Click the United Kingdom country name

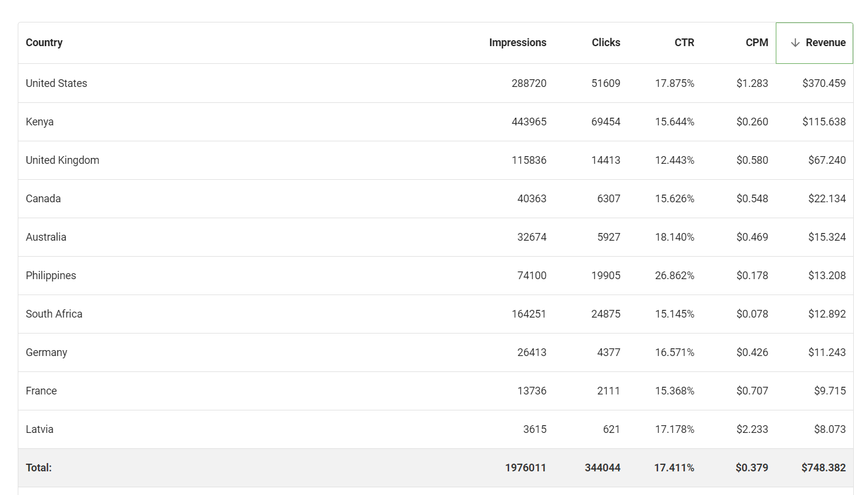(62, 160)
